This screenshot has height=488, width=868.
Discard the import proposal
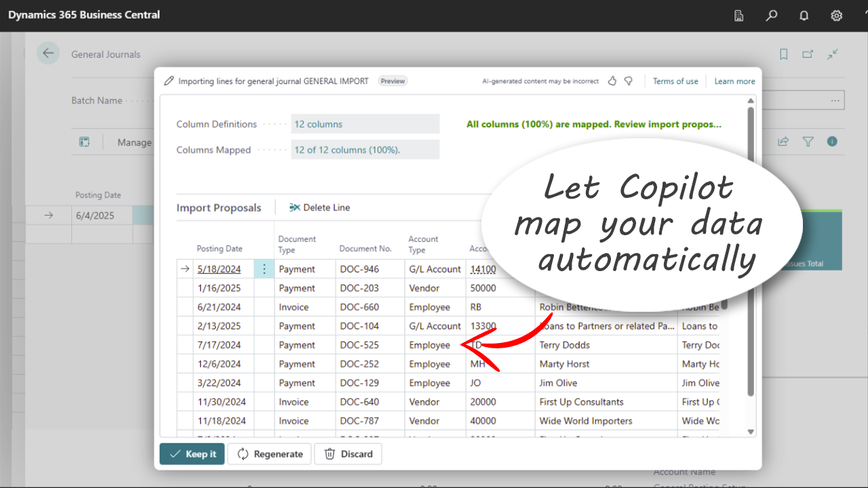348,454
